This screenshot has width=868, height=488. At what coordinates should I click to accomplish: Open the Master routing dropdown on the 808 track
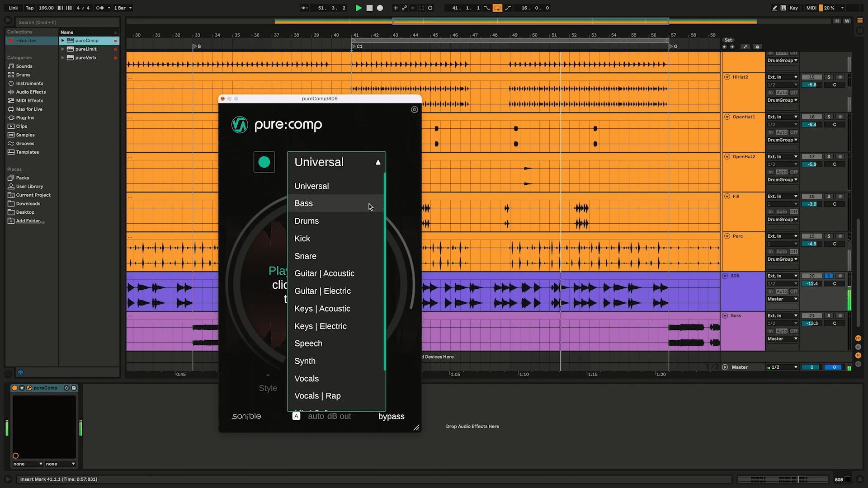[782, 299]
